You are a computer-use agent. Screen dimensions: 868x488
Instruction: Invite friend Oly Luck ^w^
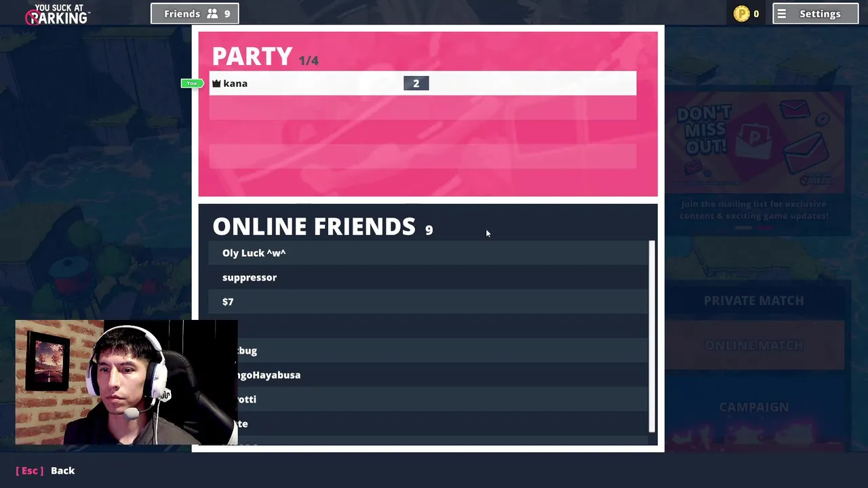(428, 253)
